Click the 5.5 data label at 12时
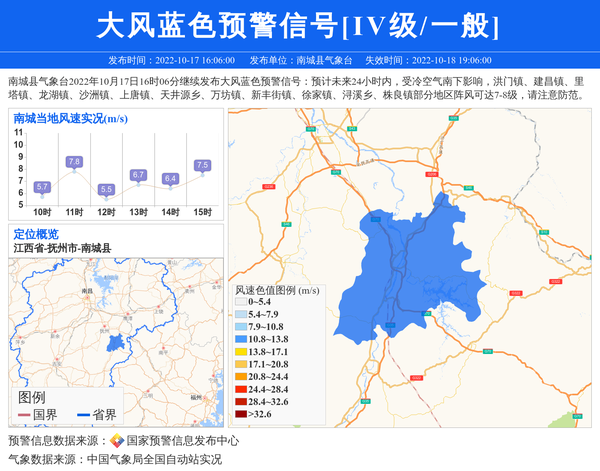600x471 pixels. [x=106, y=189]
